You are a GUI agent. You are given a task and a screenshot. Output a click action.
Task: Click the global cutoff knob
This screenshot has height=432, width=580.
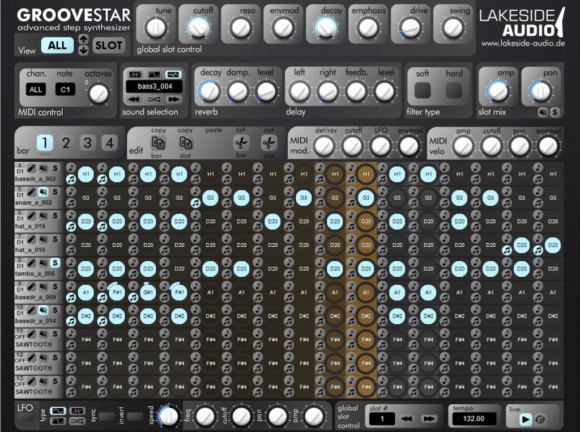(199, 28)
